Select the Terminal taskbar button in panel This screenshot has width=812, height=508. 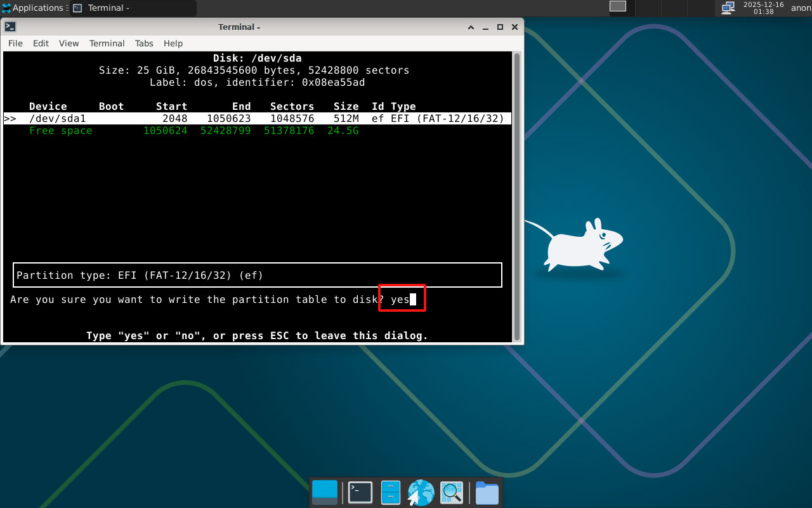tap(133, 8)
